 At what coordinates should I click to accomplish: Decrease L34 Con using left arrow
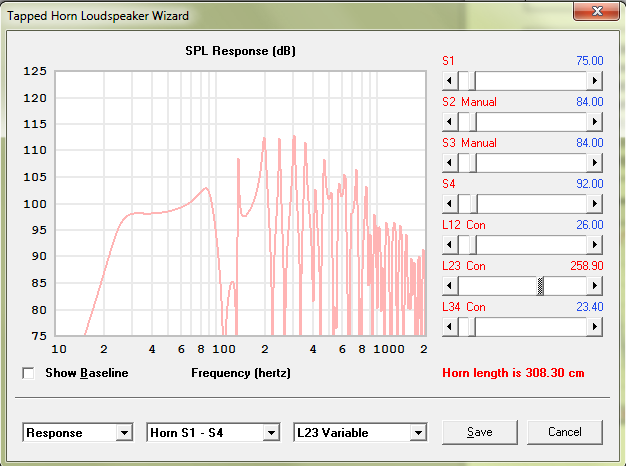(x=450, y=327)
